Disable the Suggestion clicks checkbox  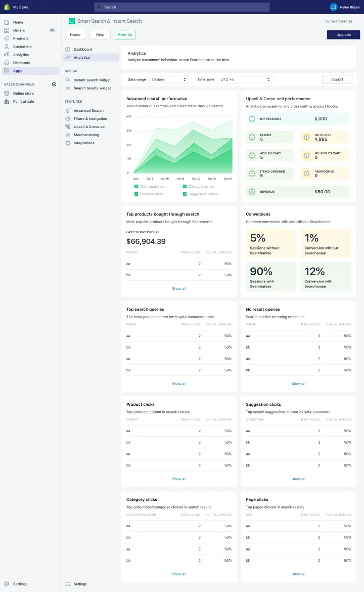point(185,194)
